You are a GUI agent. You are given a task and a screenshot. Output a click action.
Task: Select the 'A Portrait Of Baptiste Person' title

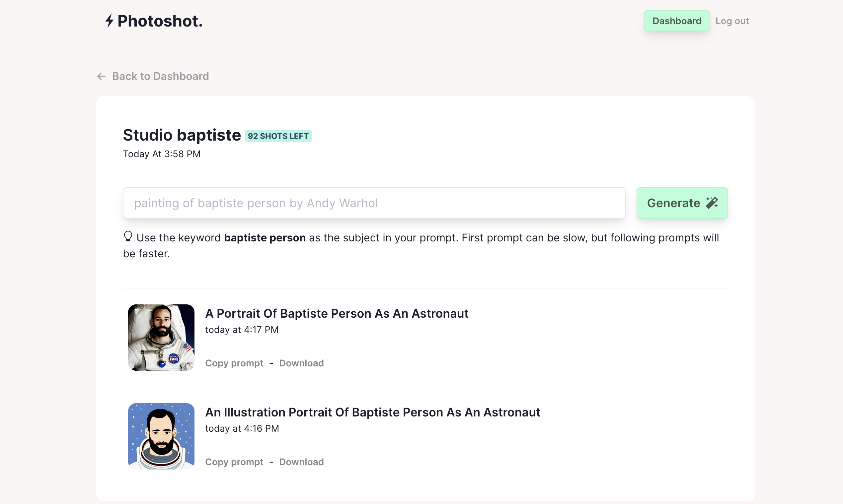[337, 313]
